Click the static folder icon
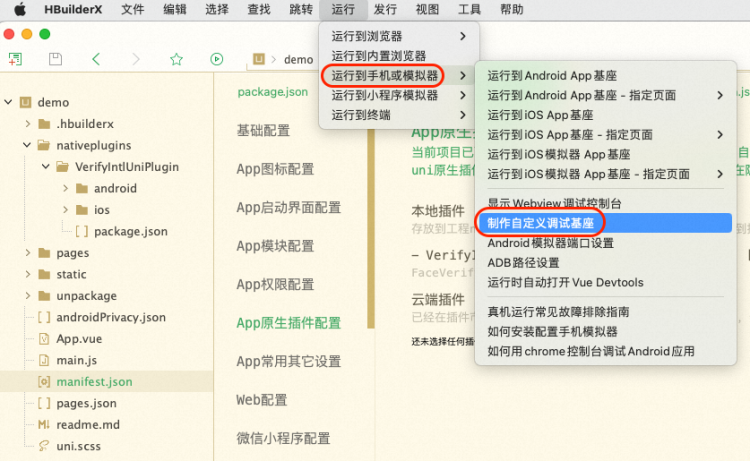Screen dimensions: 750x461 click(x=44, y=274)
